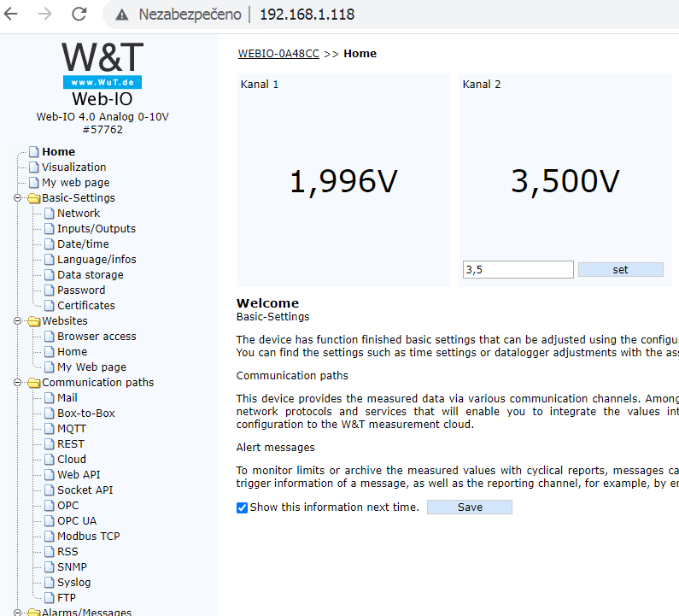
Task: Open Cloud settings
Action: point(72,459)
